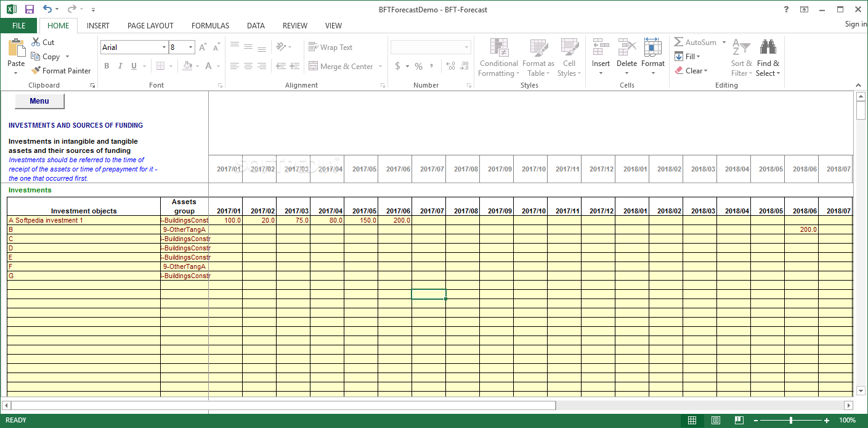Increase font size with the large A icon
868x428 pixels.
coord(203,47)
